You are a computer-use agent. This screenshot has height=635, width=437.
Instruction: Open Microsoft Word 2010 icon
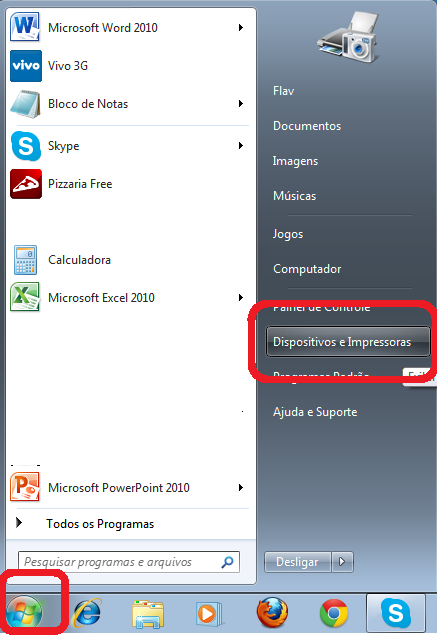[x=25, y=27]
